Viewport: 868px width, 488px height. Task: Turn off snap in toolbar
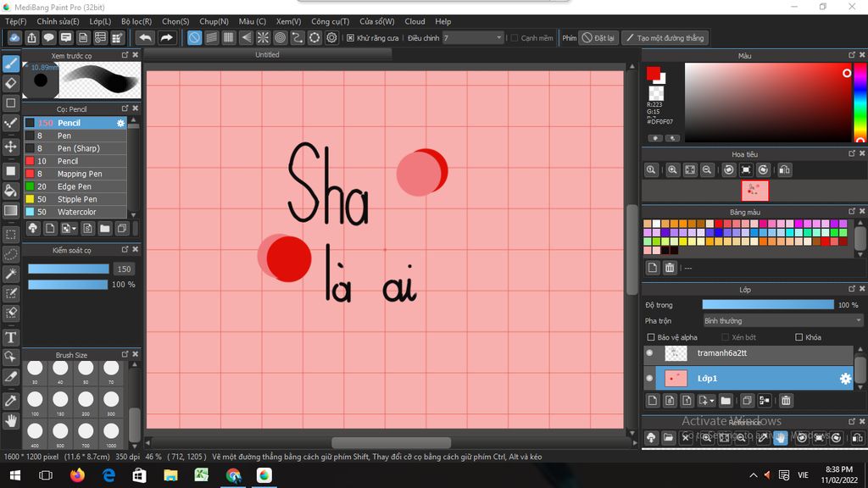(194, 37)
